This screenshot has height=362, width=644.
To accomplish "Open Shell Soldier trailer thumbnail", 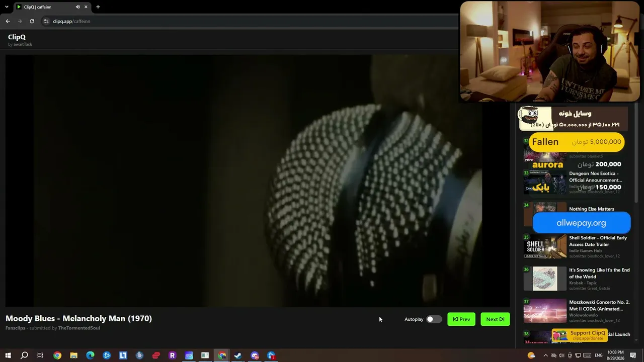I will click(x=545, y=247).
